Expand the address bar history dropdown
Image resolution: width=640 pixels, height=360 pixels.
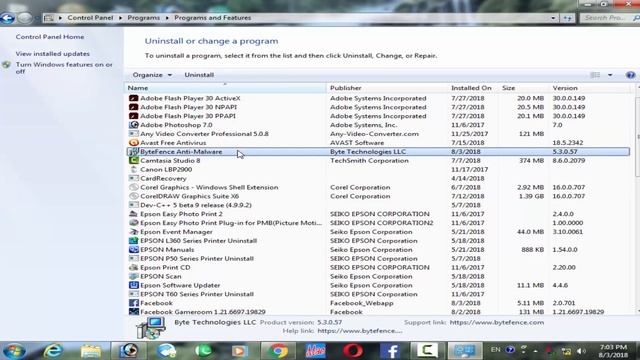click(553, 18)
